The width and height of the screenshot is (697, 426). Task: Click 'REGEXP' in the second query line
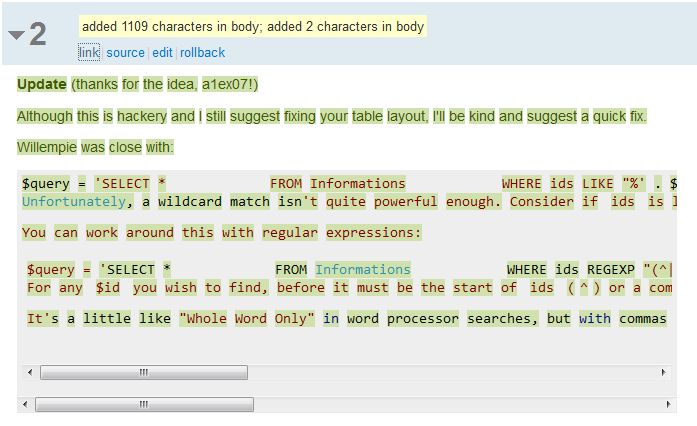(x=611, y=269)
